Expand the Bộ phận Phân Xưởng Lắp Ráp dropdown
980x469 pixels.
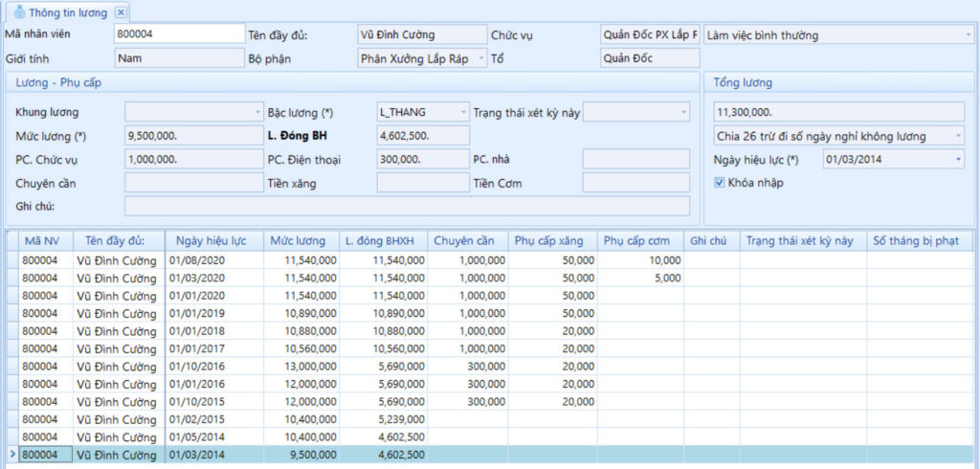pos(481,58)
